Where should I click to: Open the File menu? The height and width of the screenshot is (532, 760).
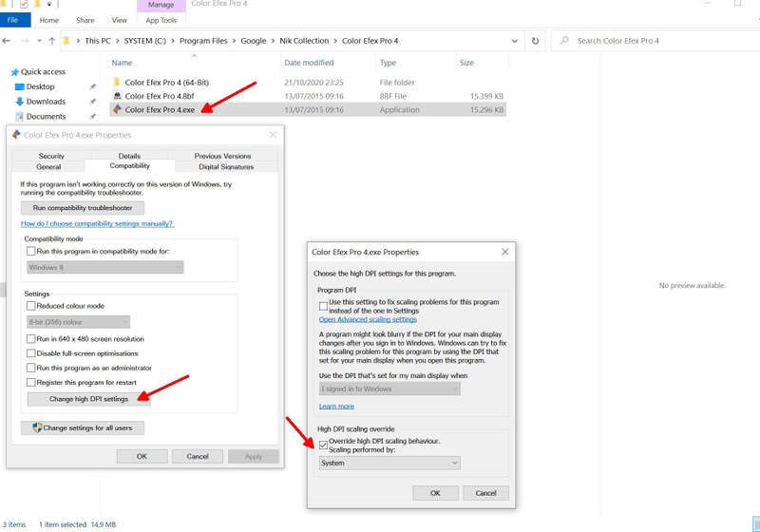coord(13,20)
